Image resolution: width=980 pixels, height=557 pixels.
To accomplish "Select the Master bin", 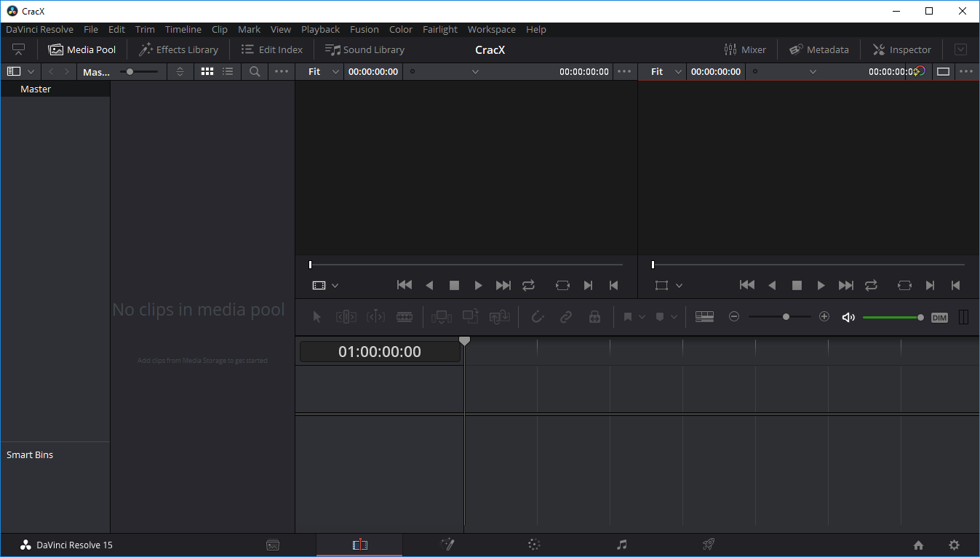I will (x=55, y=89).
